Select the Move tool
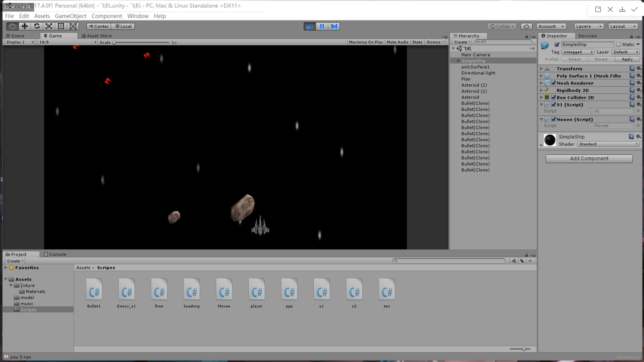 click(24, 26)
